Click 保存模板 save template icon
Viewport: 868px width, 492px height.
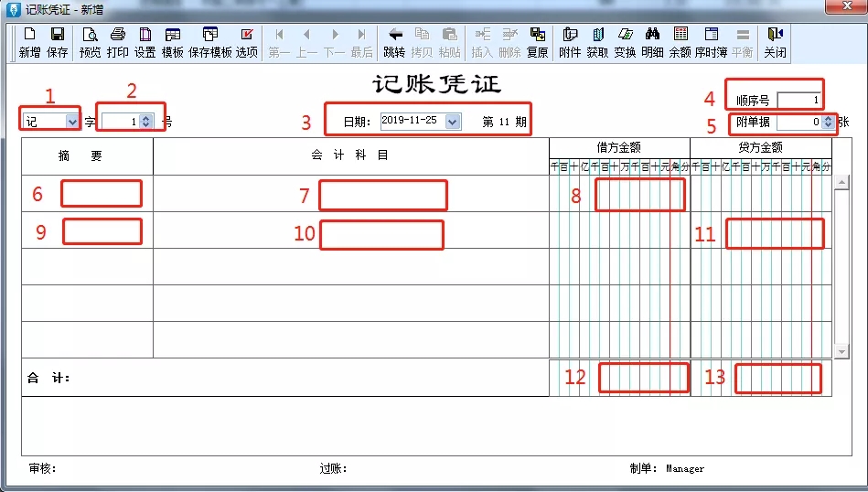coord(209,43)
